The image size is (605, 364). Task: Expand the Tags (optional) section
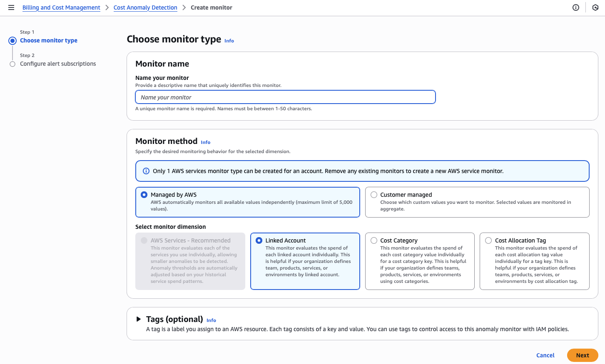coord(139,319)
